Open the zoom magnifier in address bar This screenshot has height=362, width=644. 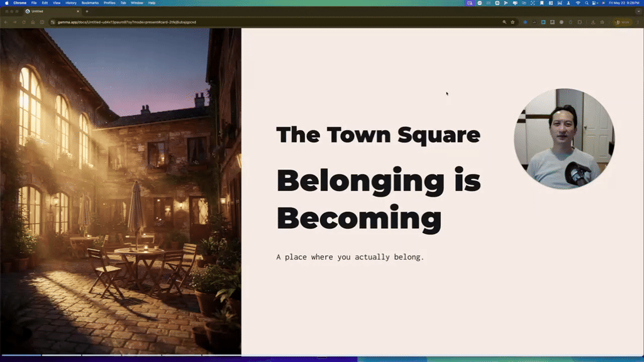(504, 22)
